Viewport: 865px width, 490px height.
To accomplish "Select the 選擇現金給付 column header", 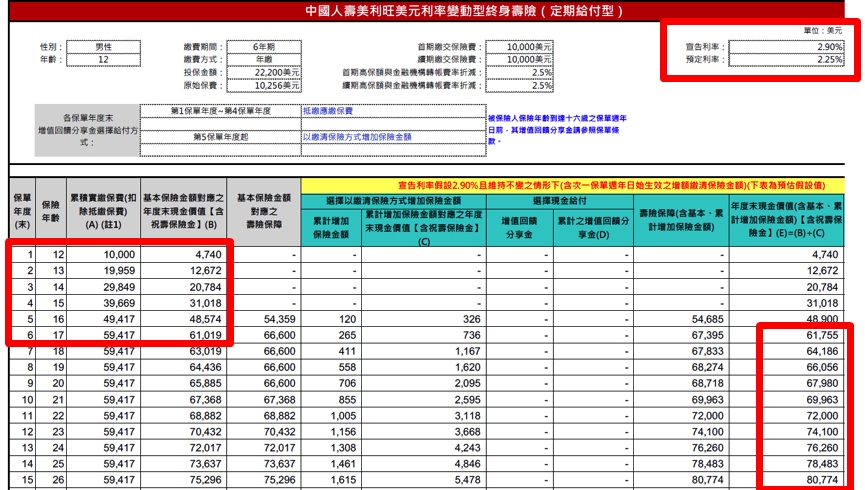I will click(559, 201).
